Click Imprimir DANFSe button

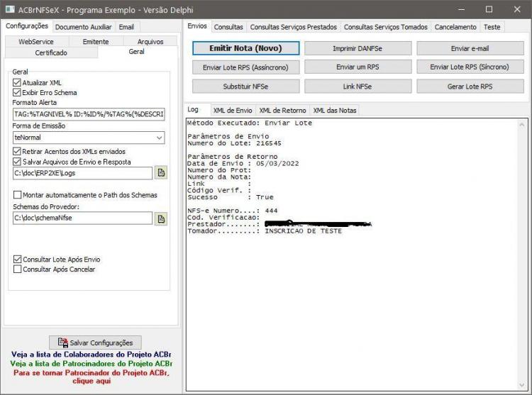[358, 48]
